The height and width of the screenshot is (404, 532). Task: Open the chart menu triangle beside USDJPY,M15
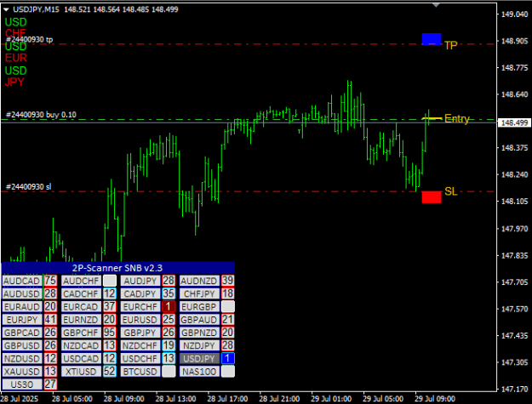6,10
